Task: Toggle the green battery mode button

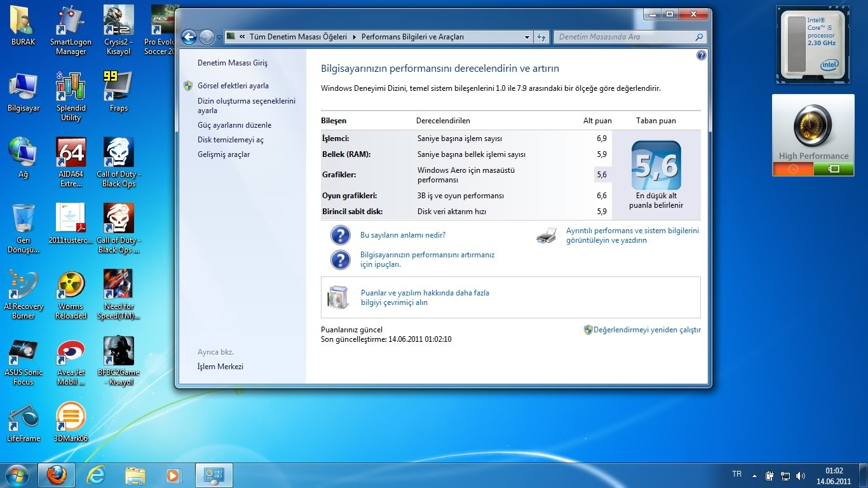Action: tap(834, 169)
